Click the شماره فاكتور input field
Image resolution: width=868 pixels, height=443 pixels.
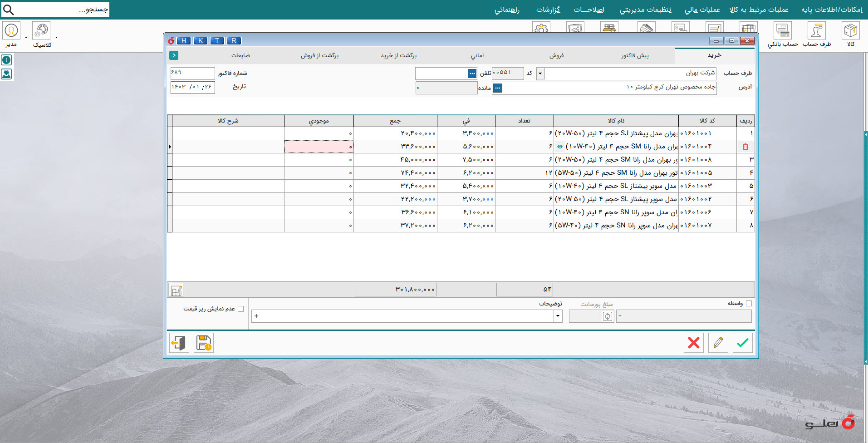click(192, 74)
